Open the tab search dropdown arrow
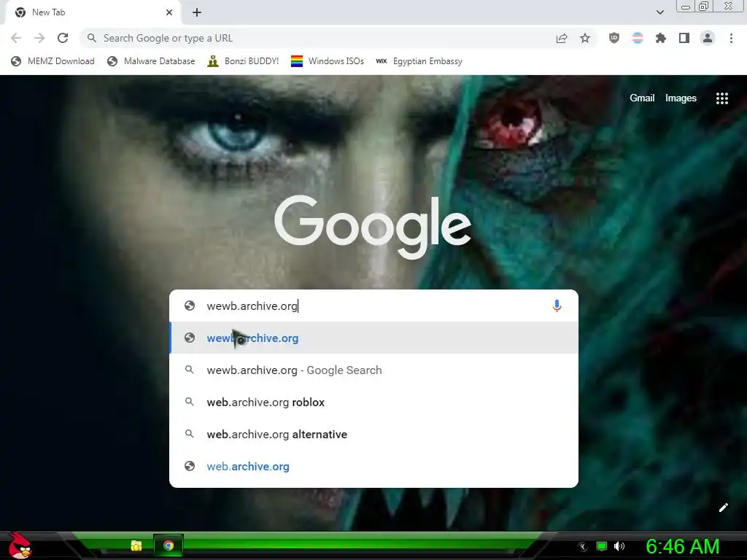The image size is (747, 560). click(659, 12)
